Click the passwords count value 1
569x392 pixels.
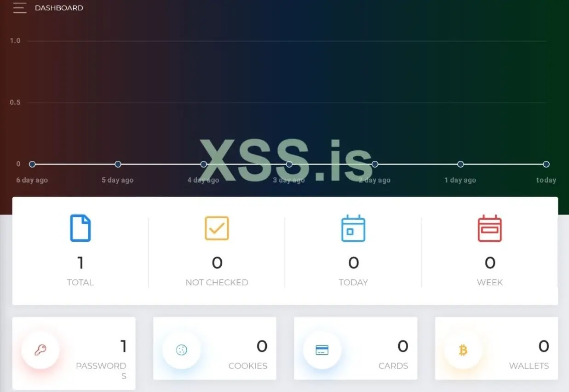123,346
